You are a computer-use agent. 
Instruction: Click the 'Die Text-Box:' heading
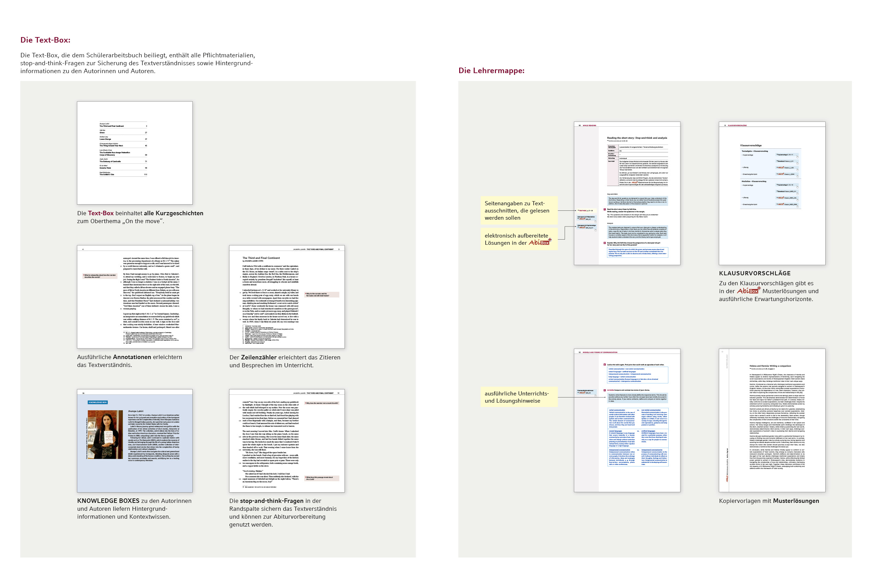pyautogui.click(x=45, y=40)
